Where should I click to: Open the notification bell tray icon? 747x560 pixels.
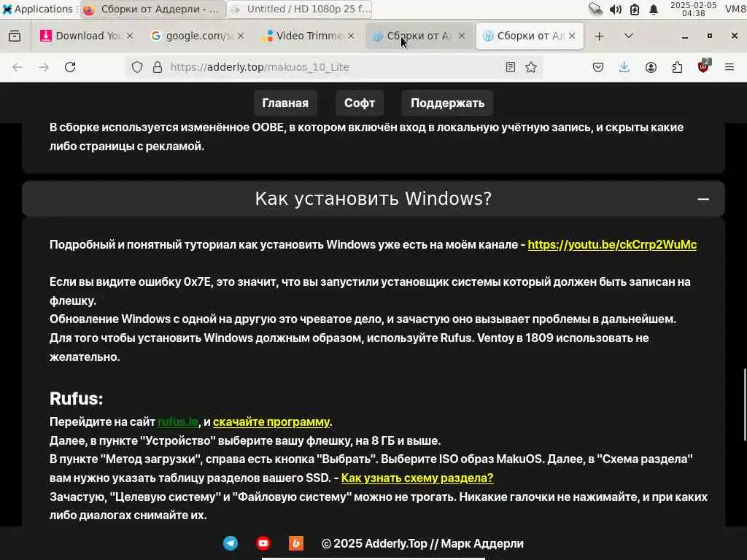coord(654,9)
